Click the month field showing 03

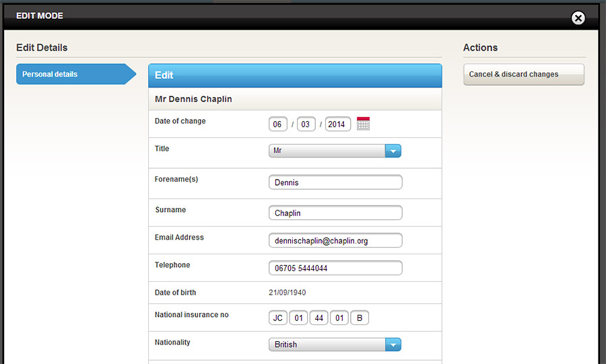pyautogui.click(x=306, y=124)
